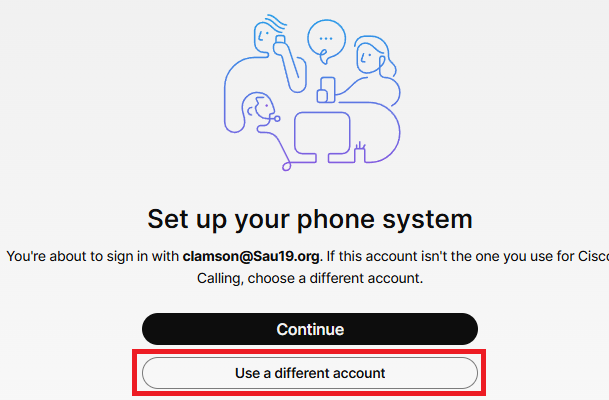Click the long-haired woman figure
Image resolution: width=609 pixels, height=400 pixels.
tap(377, 70)
